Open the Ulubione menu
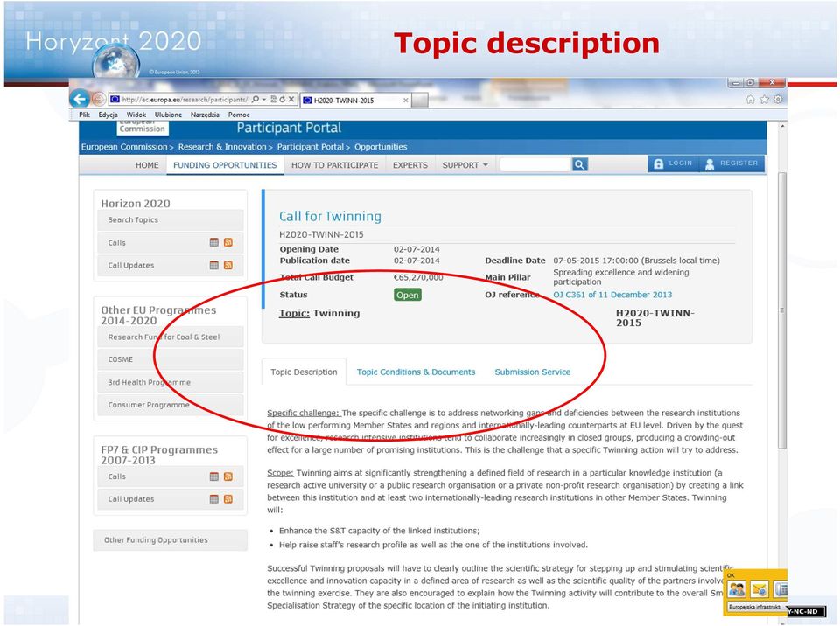840x626 pixels. 168,115
